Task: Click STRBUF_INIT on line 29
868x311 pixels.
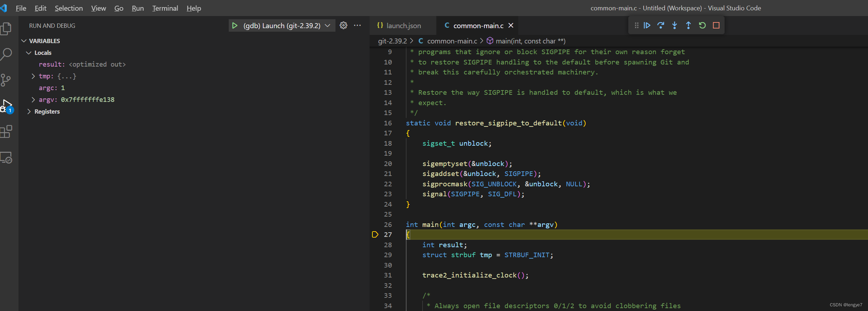Action: coord(527,255)
